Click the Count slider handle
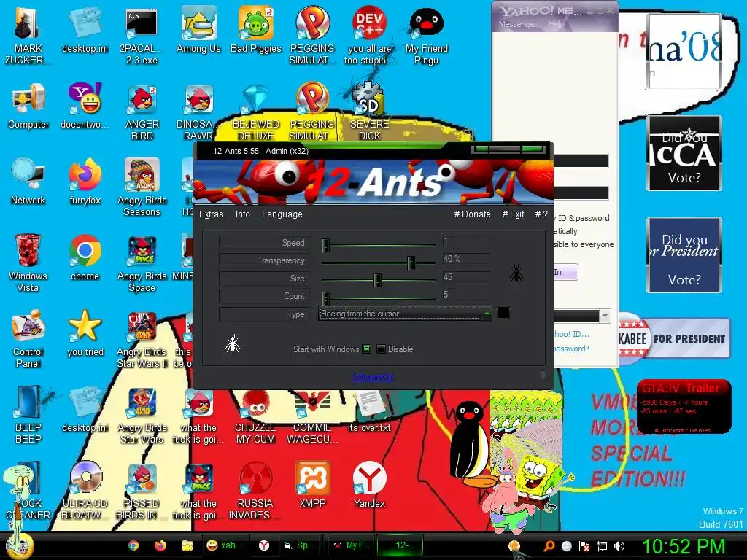 (326, 298)
